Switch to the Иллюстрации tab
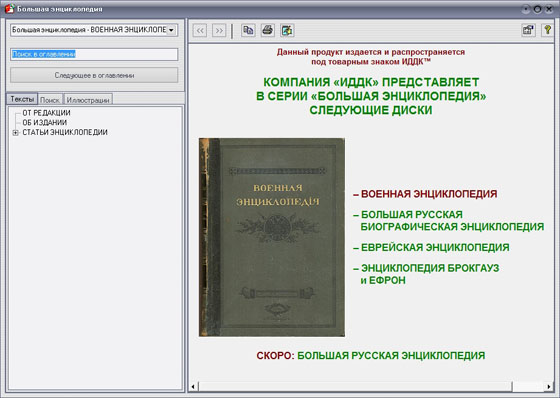The image size is (560, 398). coord(88,100)
